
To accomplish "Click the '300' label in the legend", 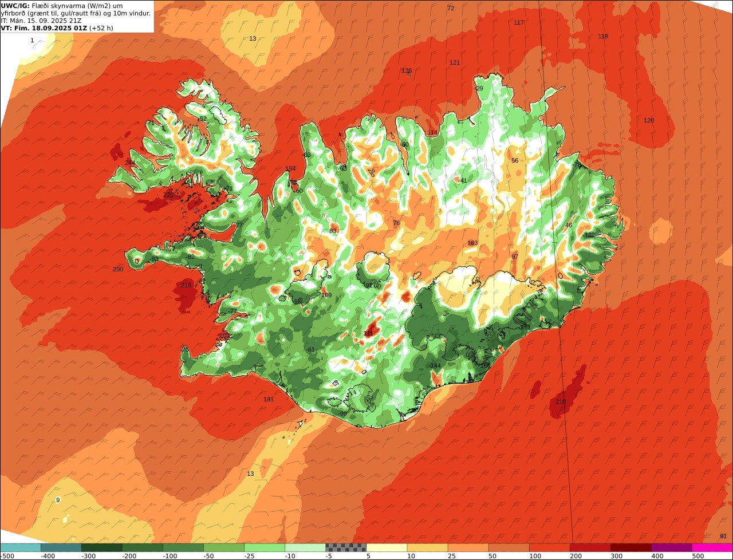I will point(617,556).
